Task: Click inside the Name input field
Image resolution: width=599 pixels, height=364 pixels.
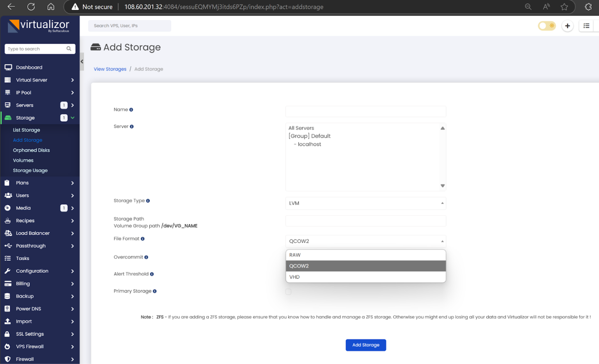Action: coord(366,111)
